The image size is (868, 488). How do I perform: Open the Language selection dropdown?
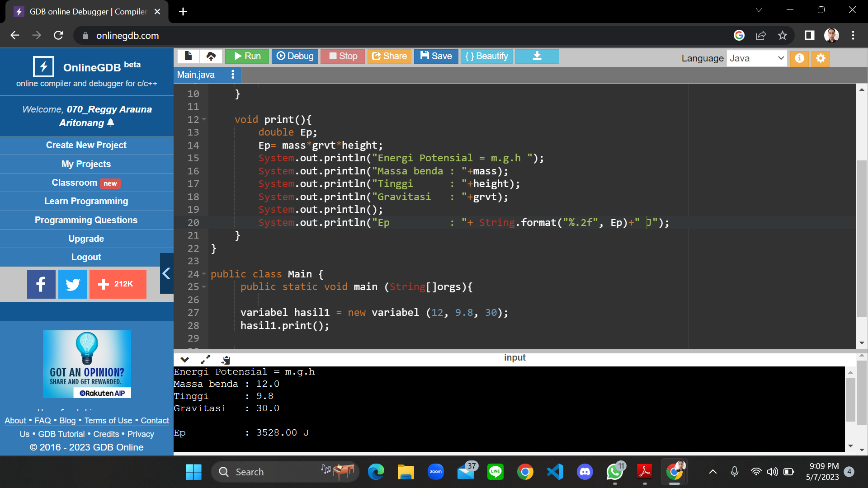point(757,58)
